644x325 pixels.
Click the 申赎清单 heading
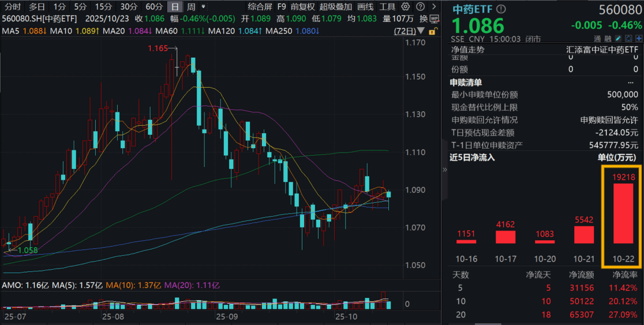click(x=466, y=82)
